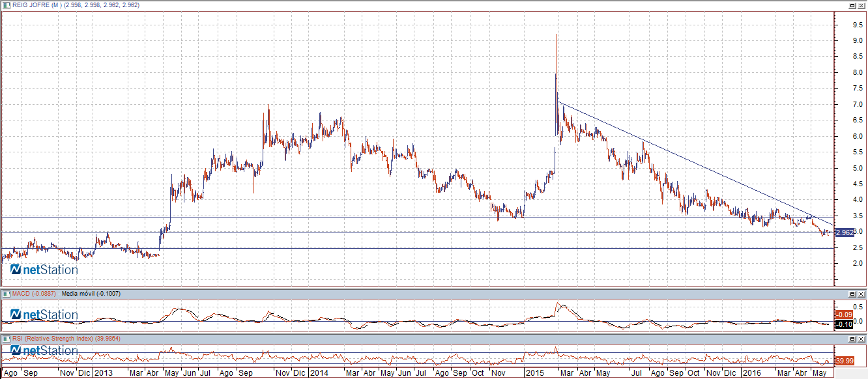The height and width of the screenshot is (379, 868).
Task: Click the 2015 label on time axis
Action: pyautogui.click(x=535, y=374)
